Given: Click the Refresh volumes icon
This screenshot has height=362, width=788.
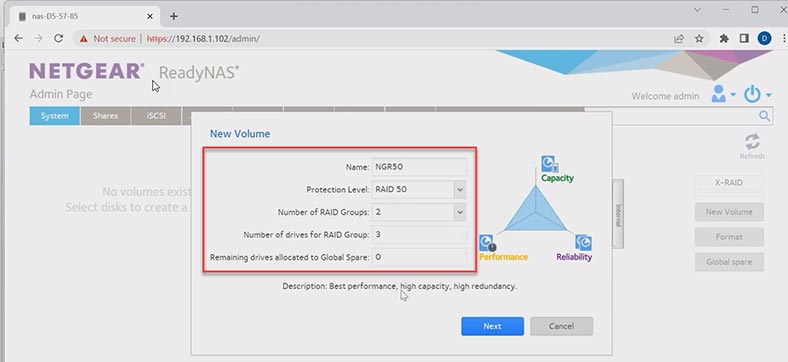Looking at the screenshot, I should point(752,146).
